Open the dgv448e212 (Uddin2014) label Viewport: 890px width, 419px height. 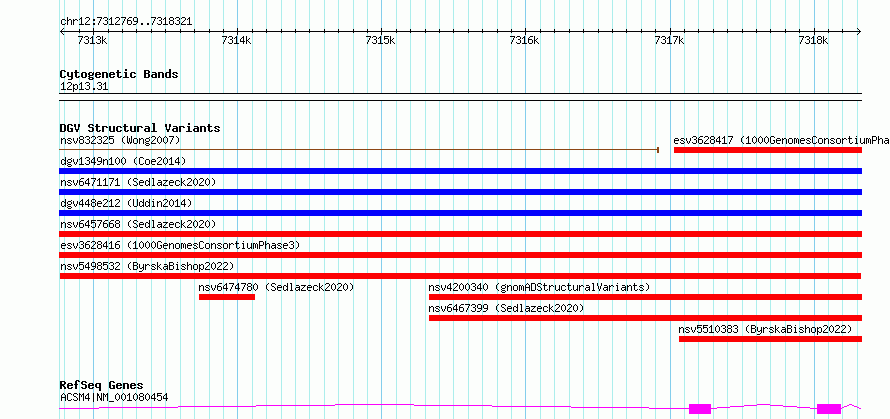coord(126,203)
